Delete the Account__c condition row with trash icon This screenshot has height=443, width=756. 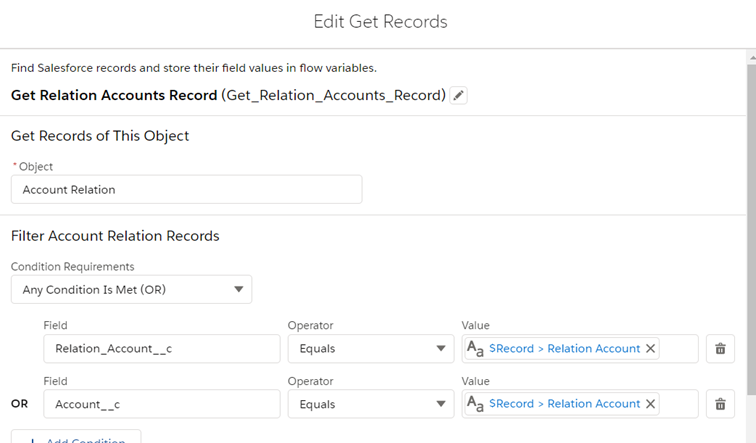coord(719,404)
